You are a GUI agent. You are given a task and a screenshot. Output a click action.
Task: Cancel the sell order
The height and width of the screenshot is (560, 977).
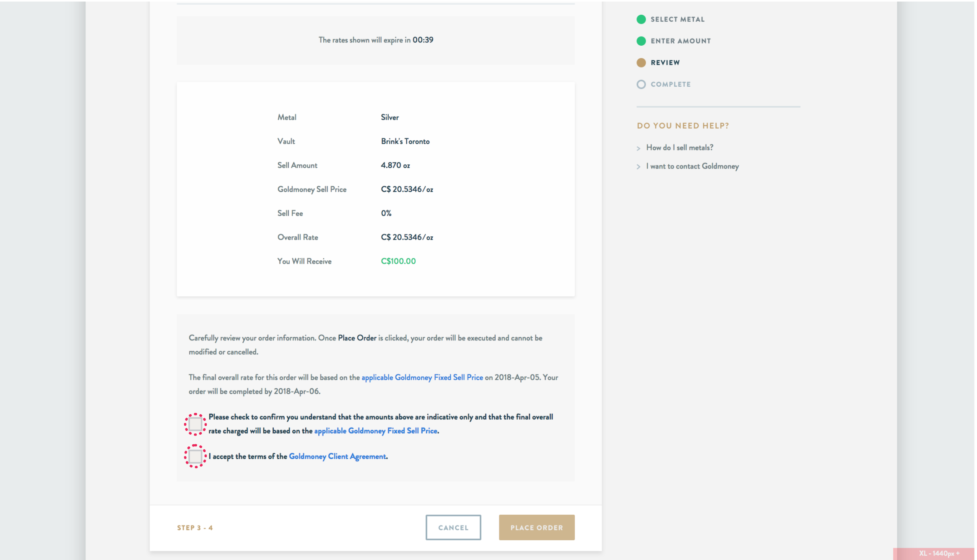pyautogui.click(x=453, y=527)
